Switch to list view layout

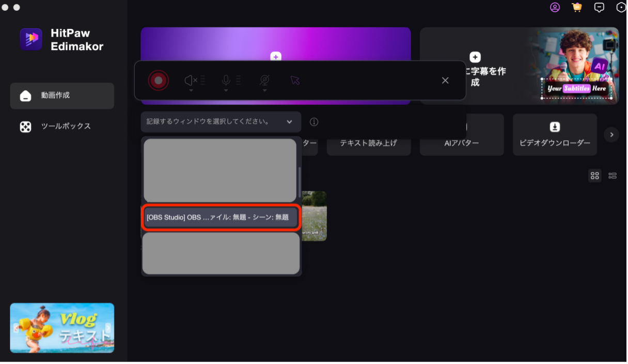(613, 176)
